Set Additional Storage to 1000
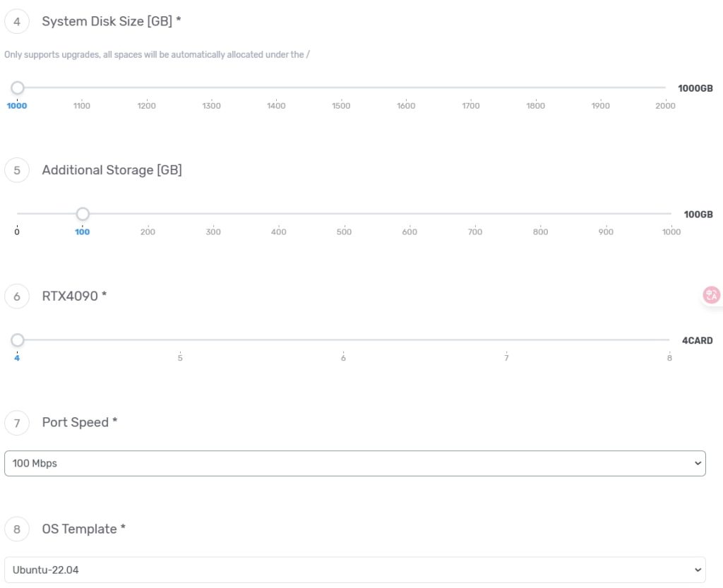Screen dimensions: 723x588 (671, 214)
